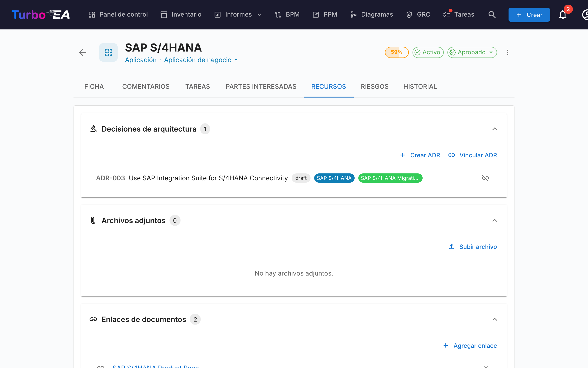Go back with the left arrow
The width and height of the screenshot is (588, 368).
tap(83, 52)
